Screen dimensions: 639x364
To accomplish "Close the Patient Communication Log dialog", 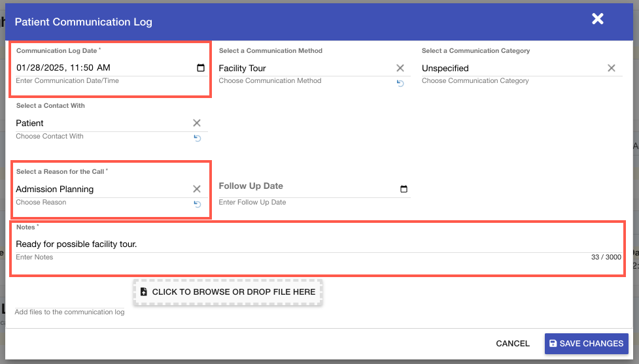I will point(597,19).
